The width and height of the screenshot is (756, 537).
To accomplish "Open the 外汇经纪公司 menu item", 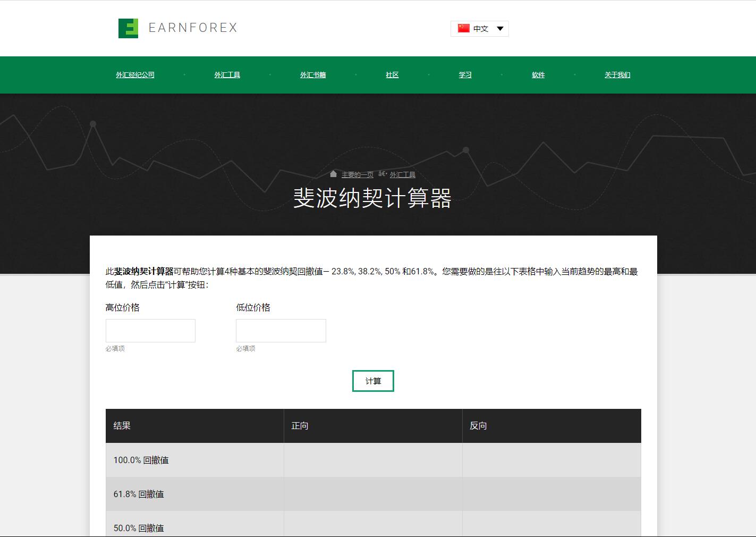I will [x=135, y=75].
